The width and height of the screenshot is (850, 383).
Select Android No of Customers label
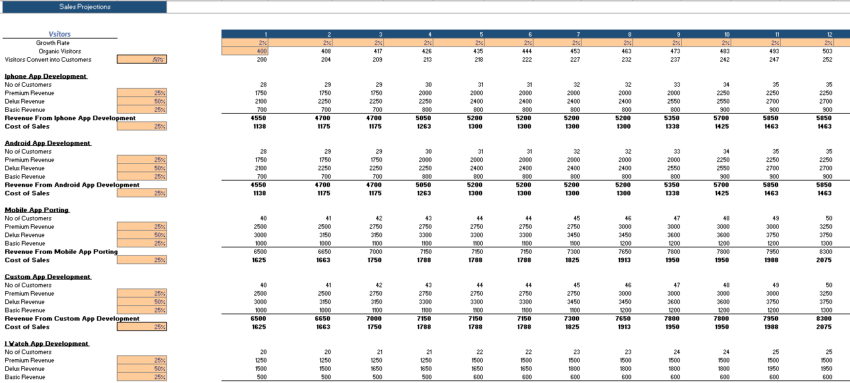[x=28, y=152]
